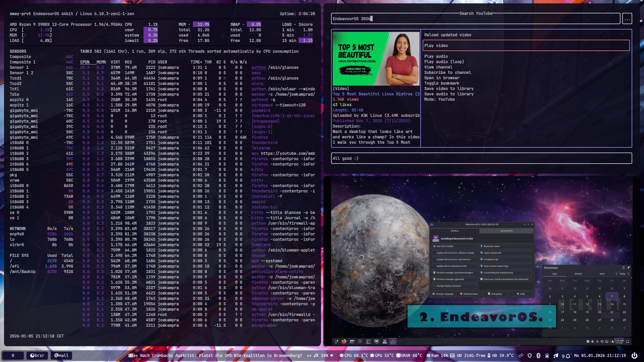Click the vram sensor row in Glances

point(41,180)
